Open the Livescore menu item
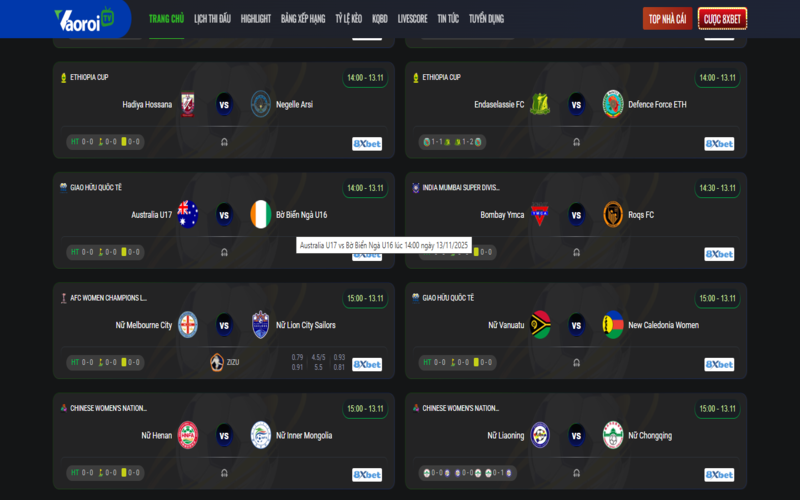 coord(413,19)
